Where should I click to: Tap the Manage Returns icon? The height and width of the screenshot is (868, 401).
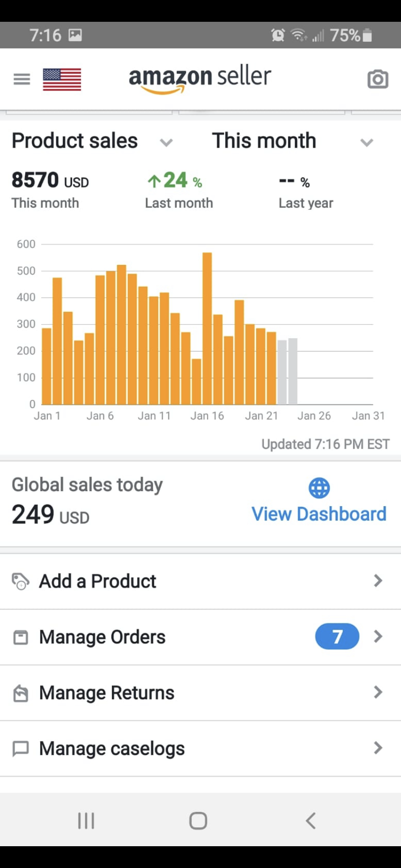click(x=20, y=693)
